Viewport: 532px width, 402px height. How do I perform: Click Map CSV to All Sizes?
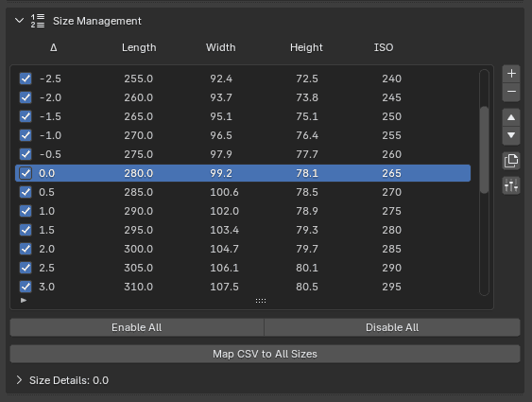point(265,354)
